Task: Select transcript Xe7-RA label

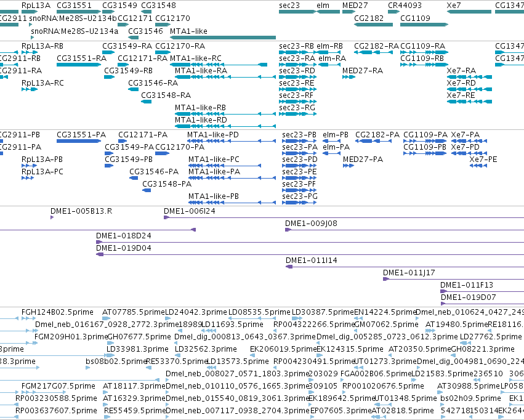Action: pyautogui.click(x=461, y=70)
